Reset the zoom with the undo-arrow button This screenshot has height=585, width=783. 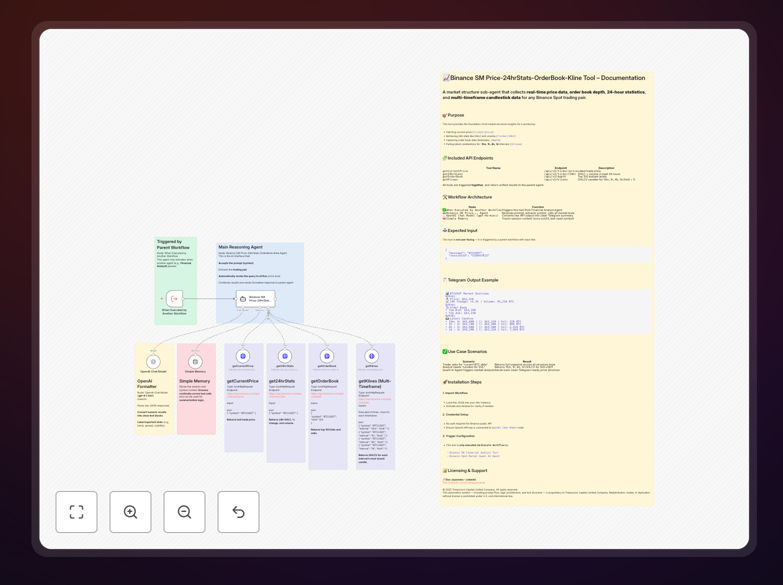point(238,512)
